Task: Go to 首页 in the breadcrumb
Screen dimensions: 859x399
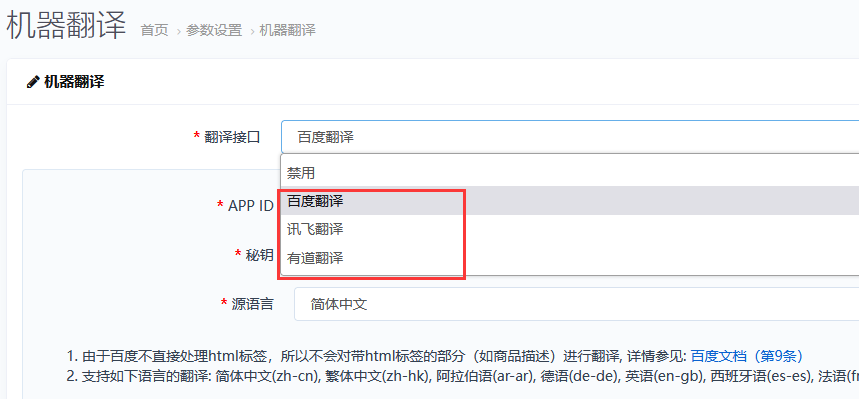Action: pyautogui.click(x=154, y=30)
